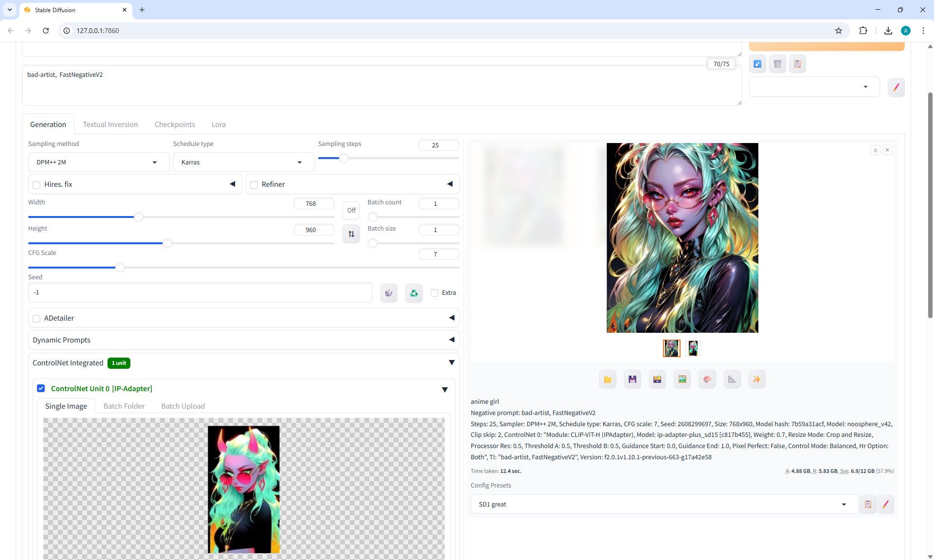The height and width of the screenshot is (560, 934).
Task: Click the Off aspect ratio button
Action: tap(351, 210)
